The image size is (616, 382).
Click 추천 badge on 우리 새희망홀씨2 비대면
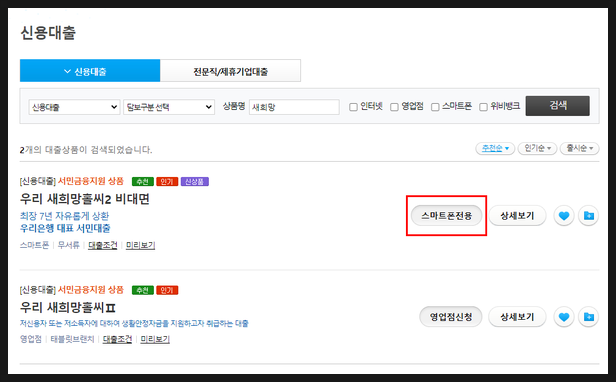click(x=143, y=182)
